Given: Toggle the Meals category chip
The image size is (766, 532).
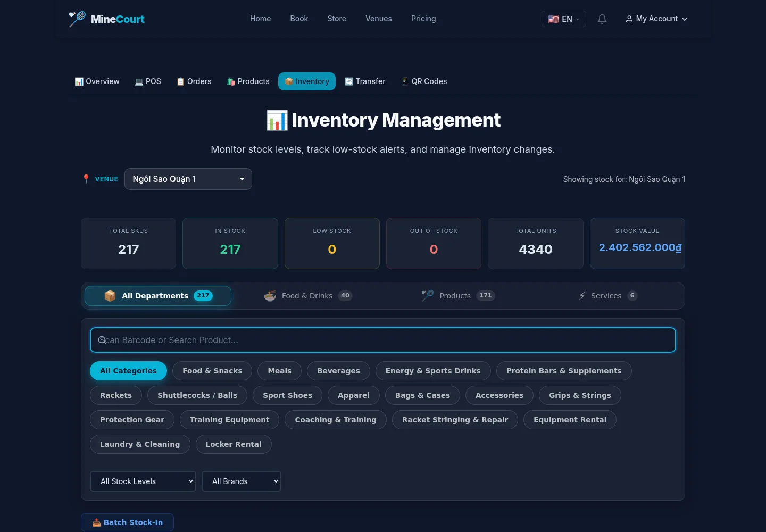Looking at the screenshot, I should tap(280, 371).
